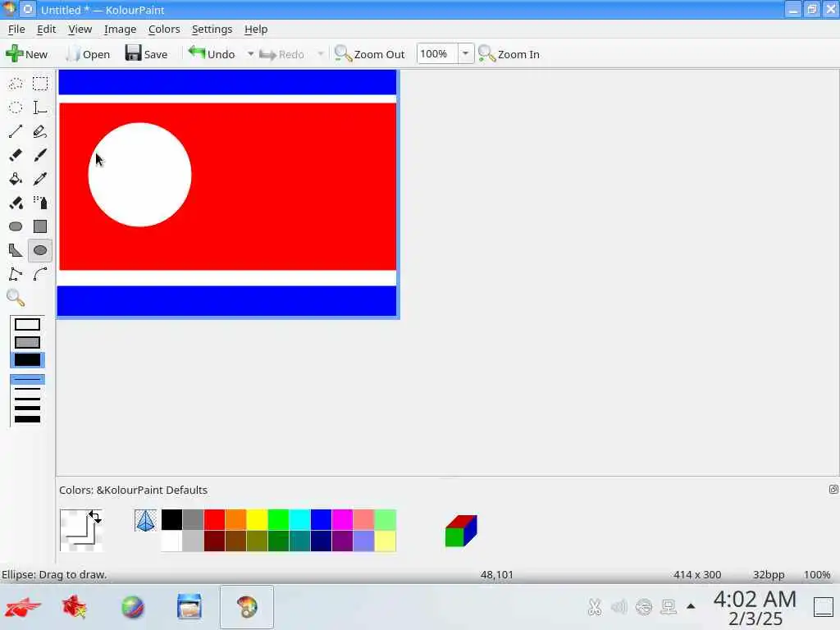The height and width of the screenshot is (630, 840).
Task: Click the transparent color pyramid icon
Action: [145, 521]
